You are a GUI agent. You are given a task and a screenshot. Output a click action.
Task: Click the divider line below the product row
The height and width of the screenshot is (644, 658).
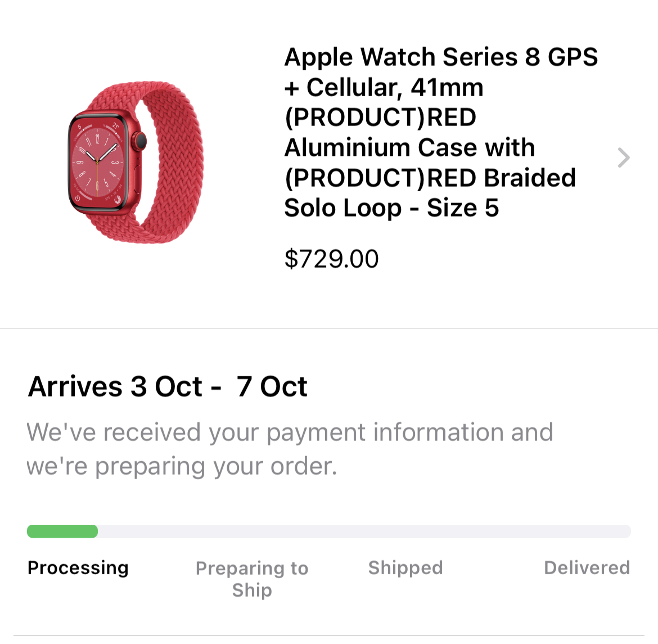pos(329,328)
